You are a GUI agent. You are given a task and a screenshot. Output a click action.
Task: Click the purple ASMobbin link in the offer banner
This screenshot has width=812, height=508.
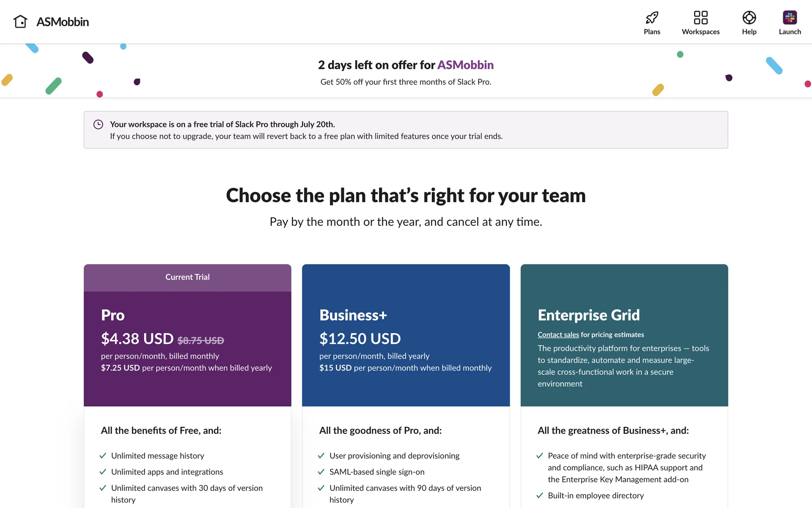pyautogui.click(x=465, y=65)
